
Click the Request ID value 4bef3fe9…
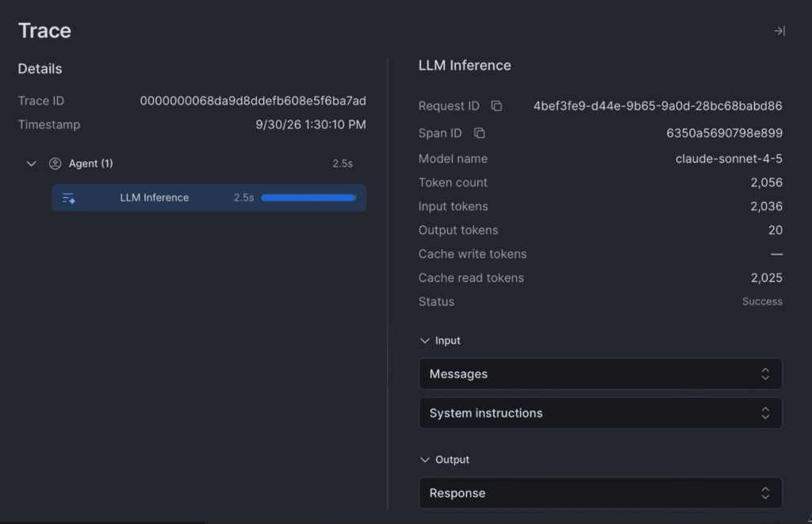click(657, 105)
